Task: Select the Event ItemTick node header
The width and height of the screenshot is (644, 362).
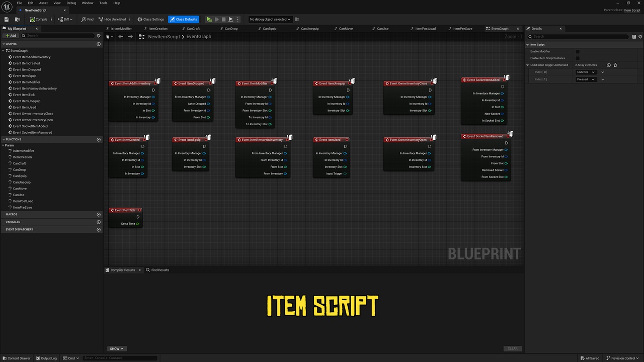Action: coord(126,210)
